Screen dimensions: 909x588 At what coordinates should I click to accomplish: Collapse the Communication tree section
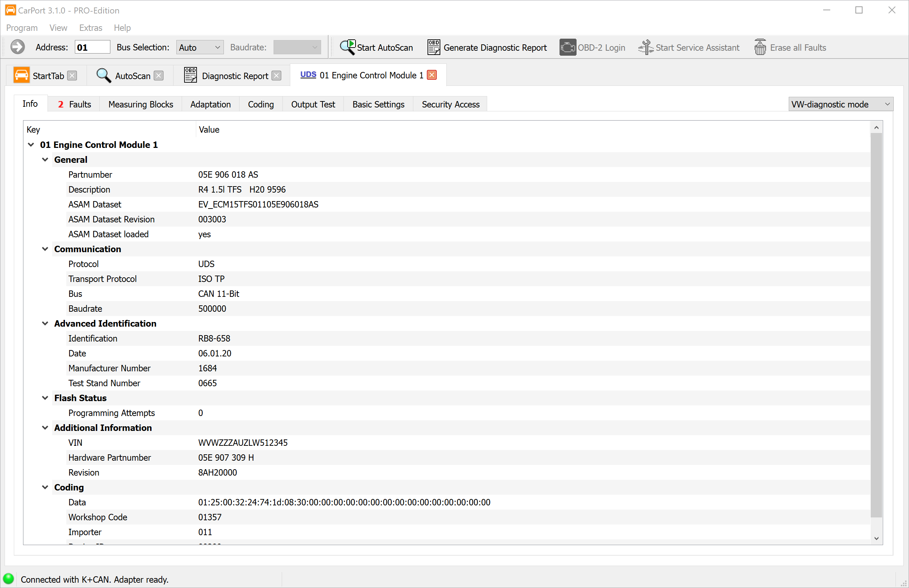click(x=45, y=249)
